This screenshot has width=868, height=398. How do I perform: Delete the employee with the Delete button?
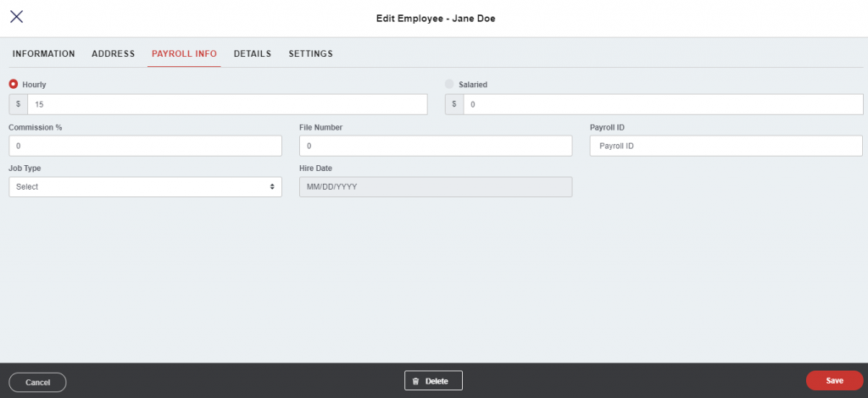pos(433,381)
